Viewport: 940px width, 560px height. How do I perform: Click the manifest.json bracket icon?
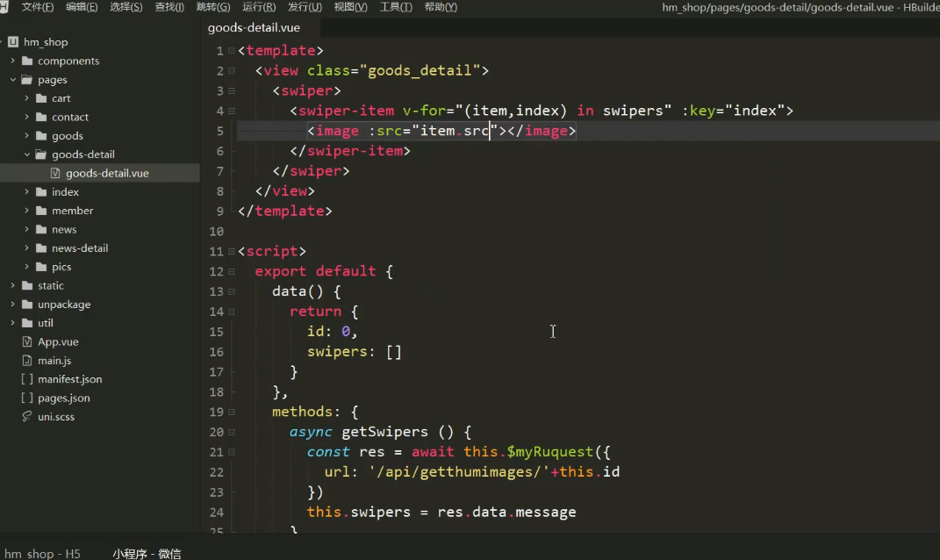tap(27, 379)
